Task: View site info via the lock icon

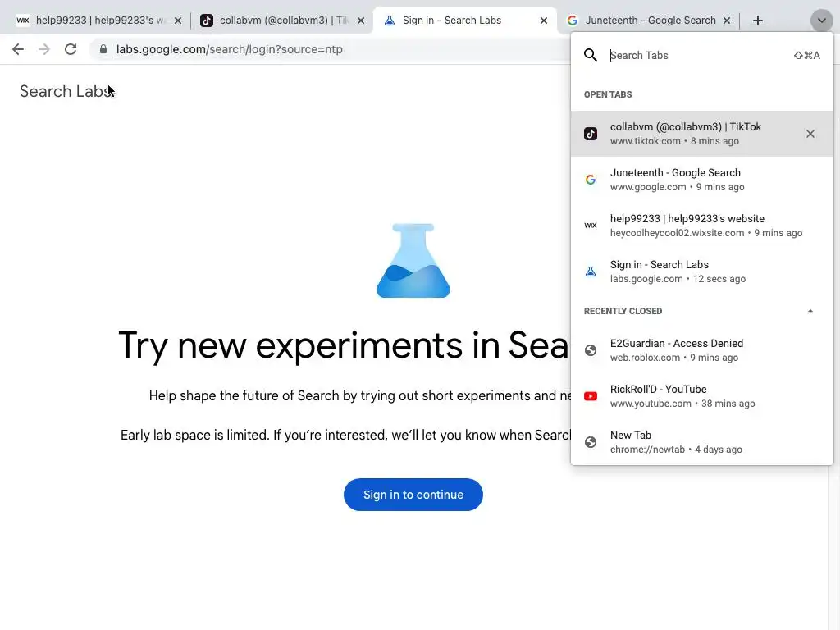Action: click(x=103, y=49)
